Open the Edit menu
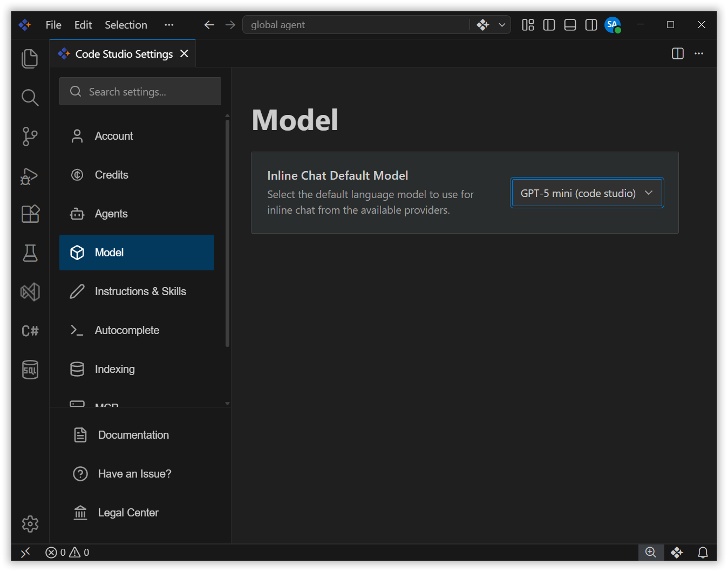This screenshot has height=572, width=728. [x=83, y=25]
